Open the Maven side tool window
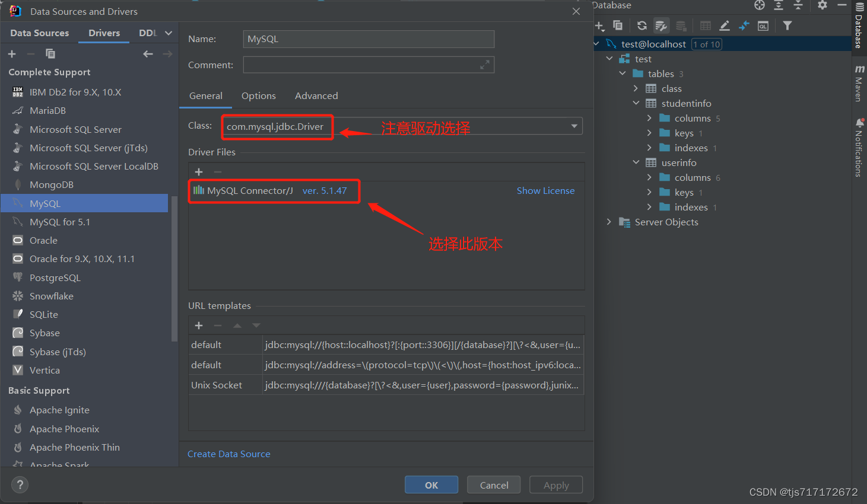This screenshot has height=504, width=867. coord(859,83)
